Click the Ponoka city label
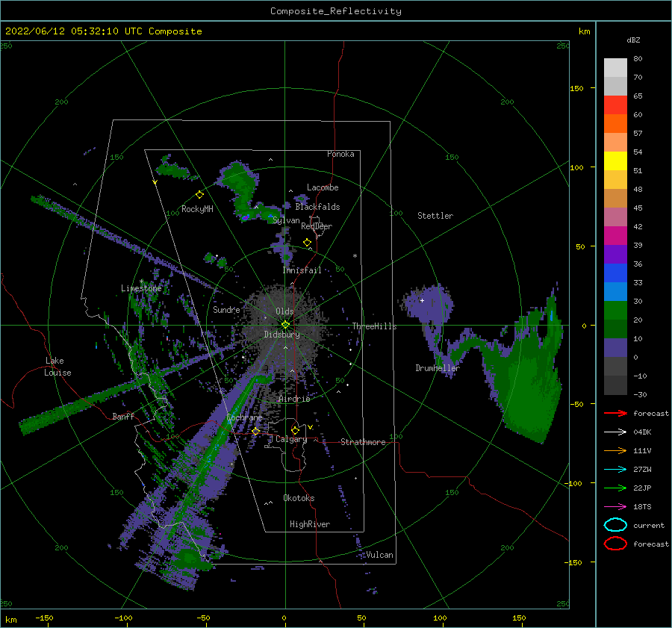672x628 pixels. (x=340, y=154)
